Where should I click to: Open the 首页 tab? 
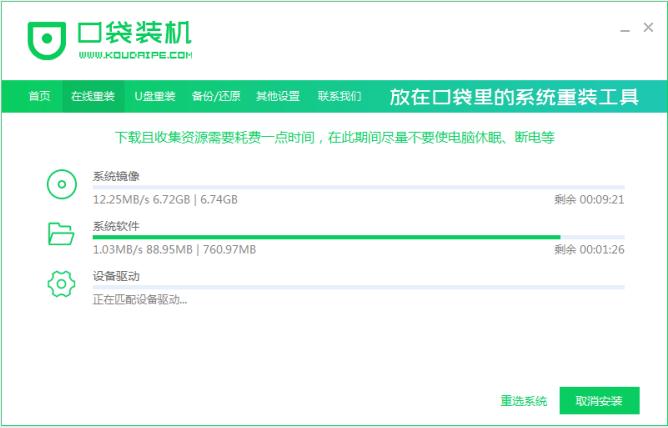[x=39, y=96]
